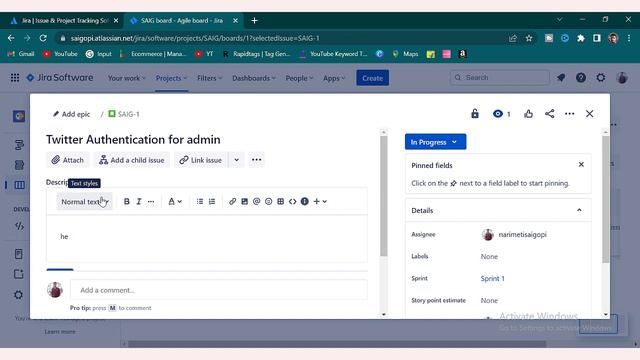Open the Jira help menu
The width and height of the screenshot is (640, 360).
tap(581, 78)
